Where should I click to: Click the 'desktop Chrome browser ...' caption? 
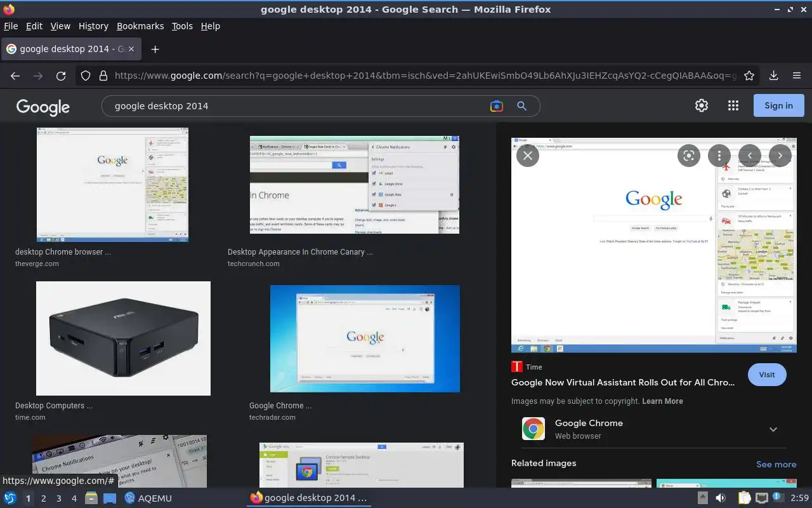pyautogui.click(x=63, y=252)
